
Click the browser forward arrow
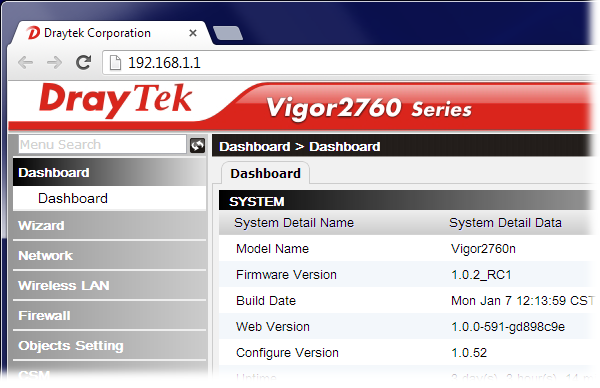[54, 62]
